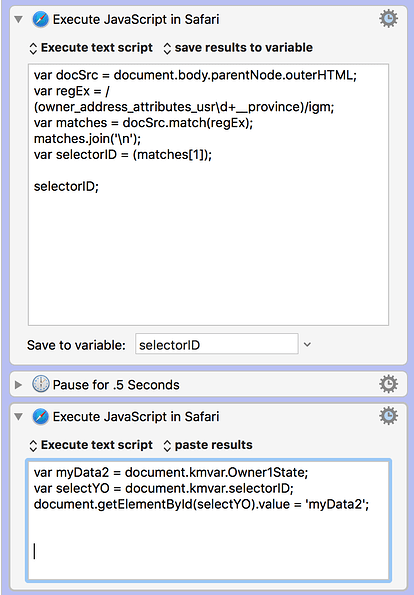414x595 pixels.
Task: Click Safari compass icon of paste results action
Action: (40, 416)
